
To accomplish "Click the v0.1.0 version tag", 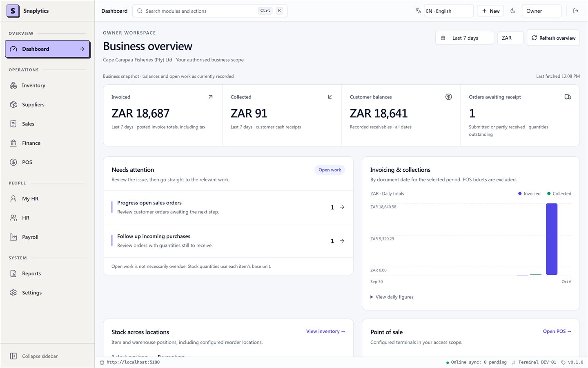I will [x=572, y=362].
